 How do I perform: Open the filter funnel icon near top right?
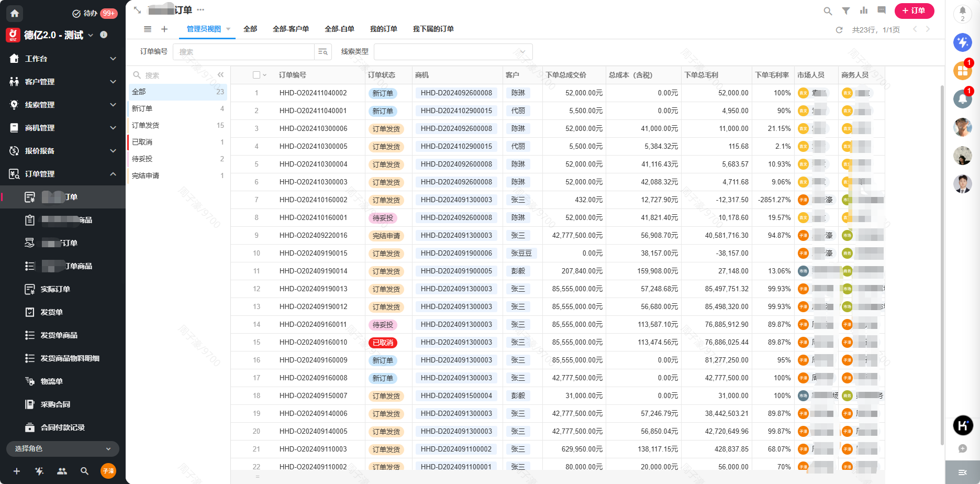tap(845, 10)
